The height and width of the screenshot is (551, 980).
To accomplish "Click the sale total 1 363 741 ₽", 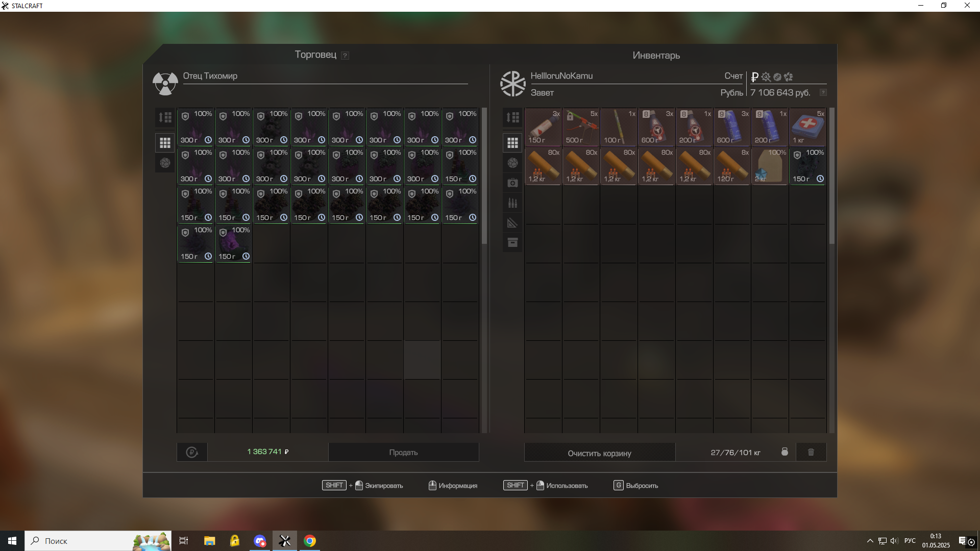I will coord(268,452).
